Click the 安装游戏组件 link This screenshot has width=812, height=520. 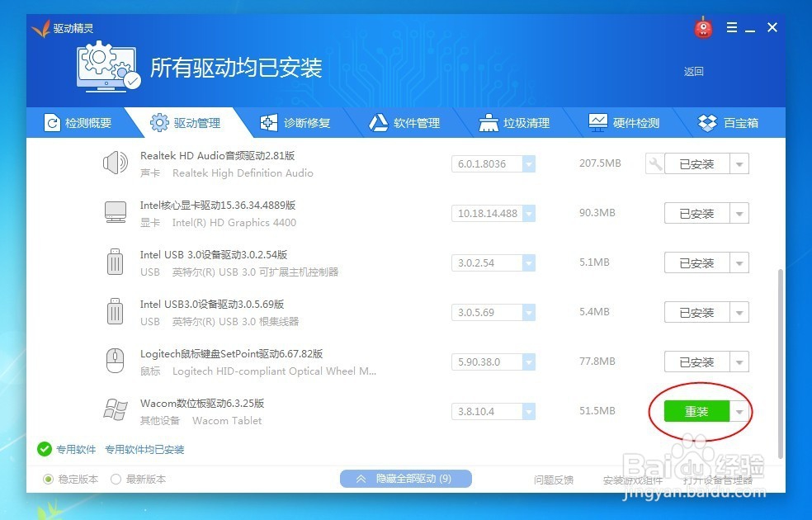[x=633, y=480]
